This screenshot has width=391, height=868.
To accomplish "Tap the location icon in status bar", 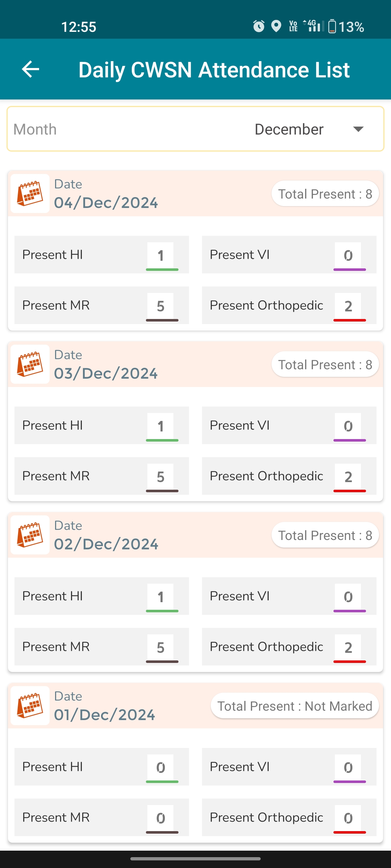I will coord(276,26).
